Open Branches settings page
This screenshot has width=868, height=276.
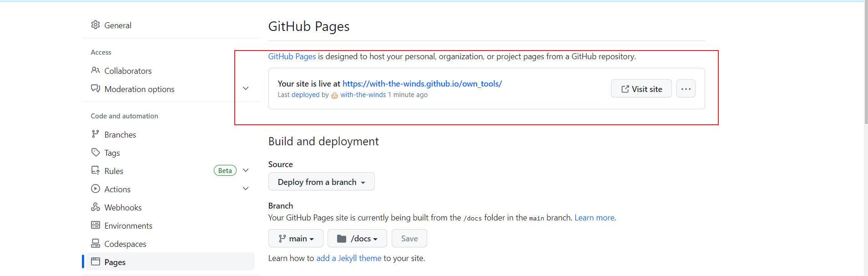(x=120, y=135)
